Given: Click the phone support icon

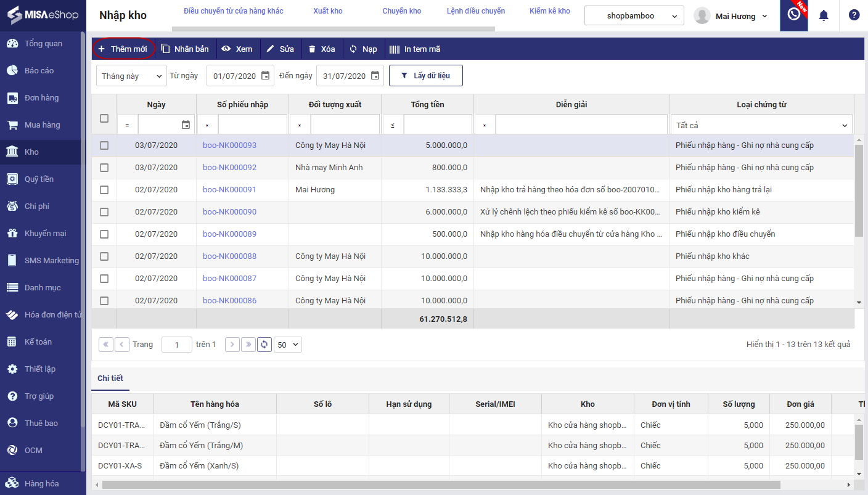Looking at the screenshot, I should pyautogui.click(x=793, y=14).
